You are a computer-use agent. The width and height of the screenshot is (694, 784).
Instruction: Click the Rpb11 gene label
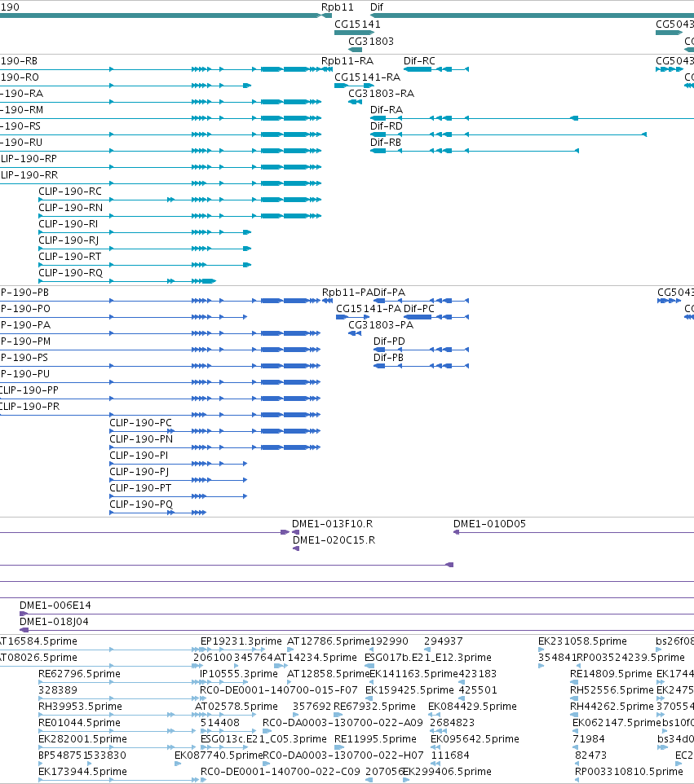coord(338,7)
